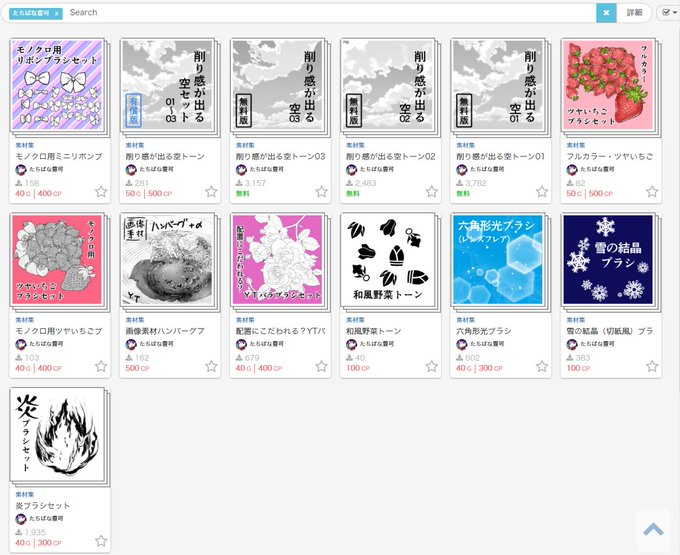This screenshot has height=555, width=680.
Task: Star the 炎ブラシセット material
Action: (101, 541)
